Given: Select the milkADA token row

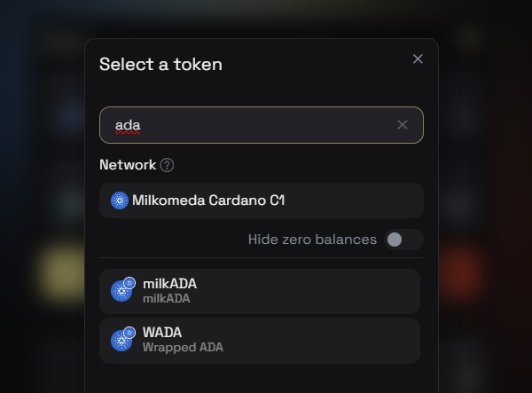Looking at the screenshot, I should point(260,291).
